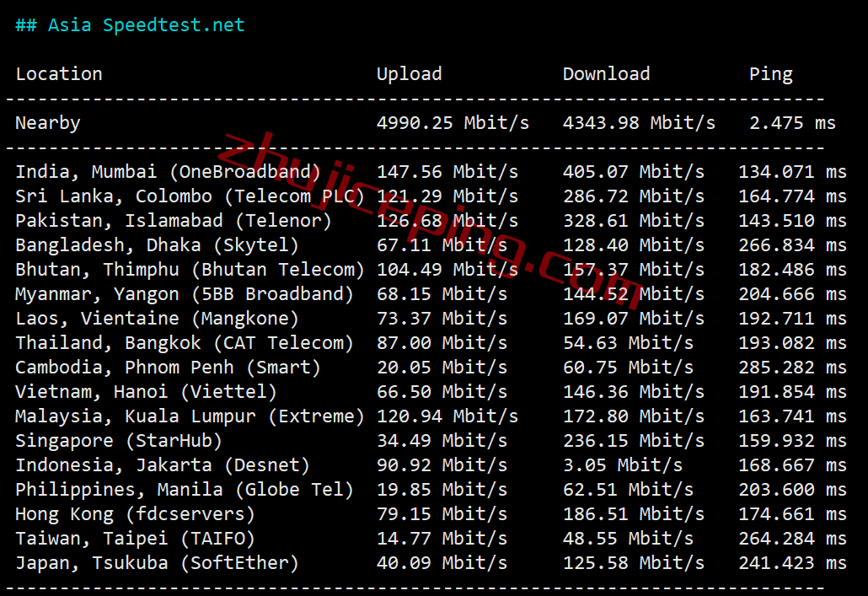The width and height of the screenshot is (868, 596).
Task: Click Hanoi upload '66.50 Mbit/s'
Action: click(442, 392)
